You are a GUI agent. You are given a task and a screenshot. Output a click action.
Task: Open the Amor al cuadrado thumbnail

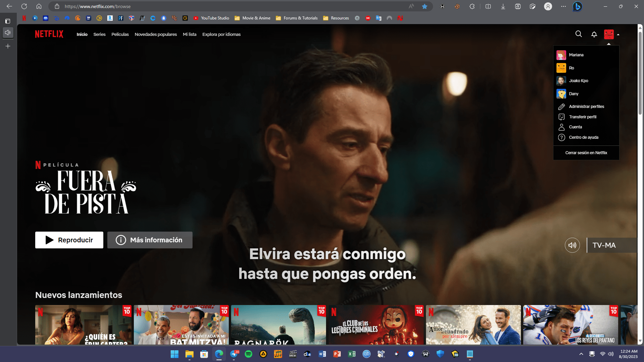coord(473,324)
